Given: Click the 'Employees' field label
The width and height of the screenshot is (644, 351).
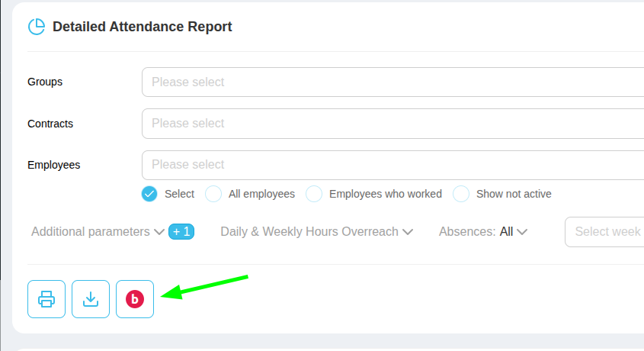Looking at the screenshot, I should 53,165.
